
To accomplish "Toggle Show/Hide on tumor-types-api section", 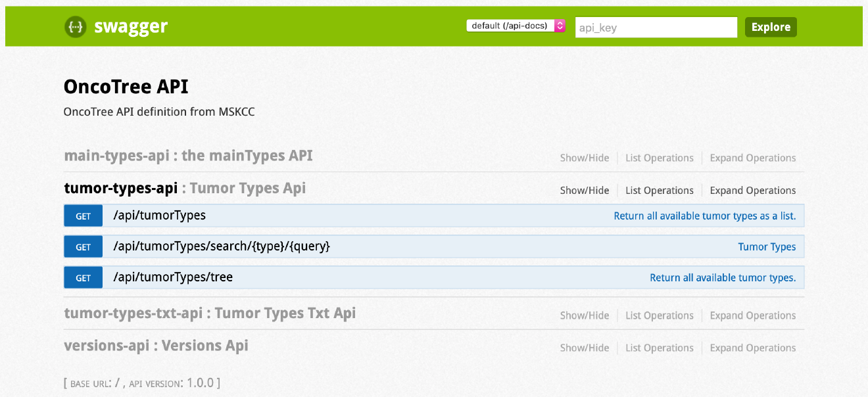I will pyautogui.click(x=585, y=190).
